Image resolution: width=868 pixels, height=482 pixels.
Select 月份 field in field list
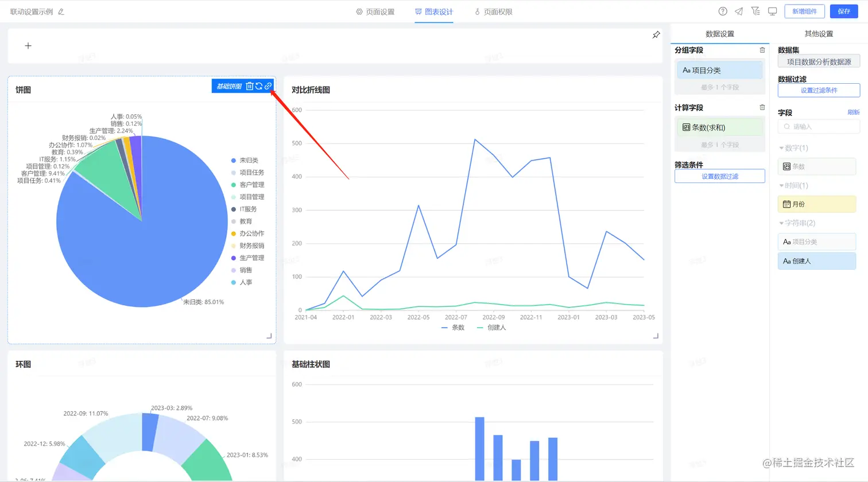817,204
